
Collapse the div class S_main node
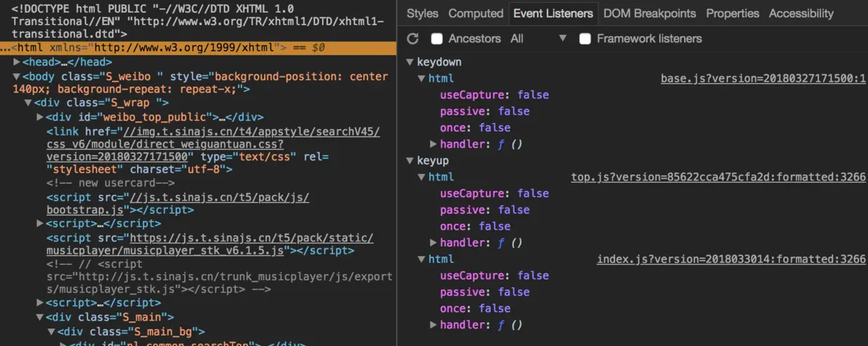tap(40, 317)
